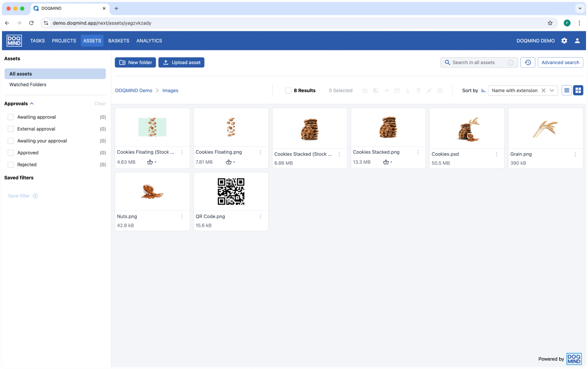The image size is (588, 369).
Task: Switch to grid view
Action: (x=578, y=91)
